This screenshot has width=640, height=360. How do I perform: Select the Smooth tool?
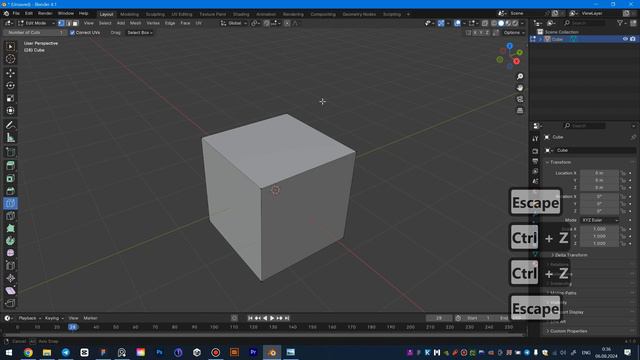[11, 253]
